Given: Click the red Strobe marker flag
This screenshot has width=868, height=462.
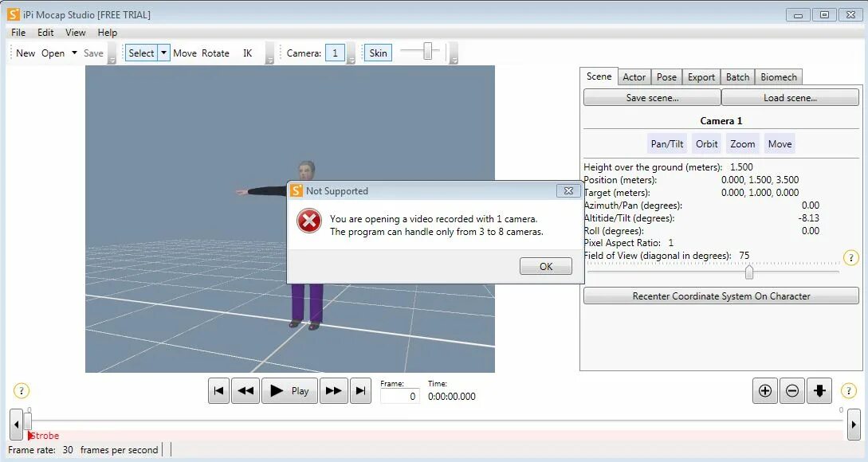Looking at the screenshot, I should point(30,436).
